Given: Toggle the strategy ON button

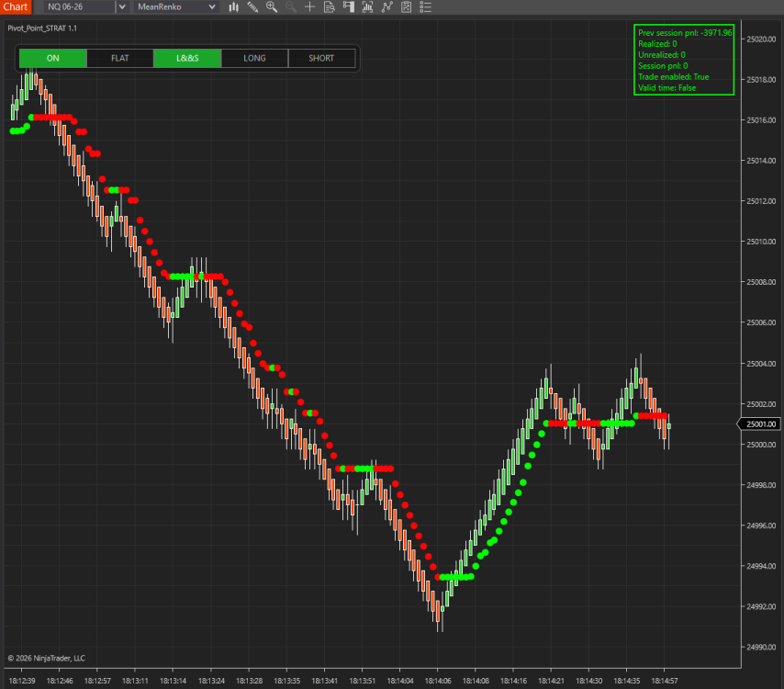Looking at the screenshot, I should click(x=53, y=58).
